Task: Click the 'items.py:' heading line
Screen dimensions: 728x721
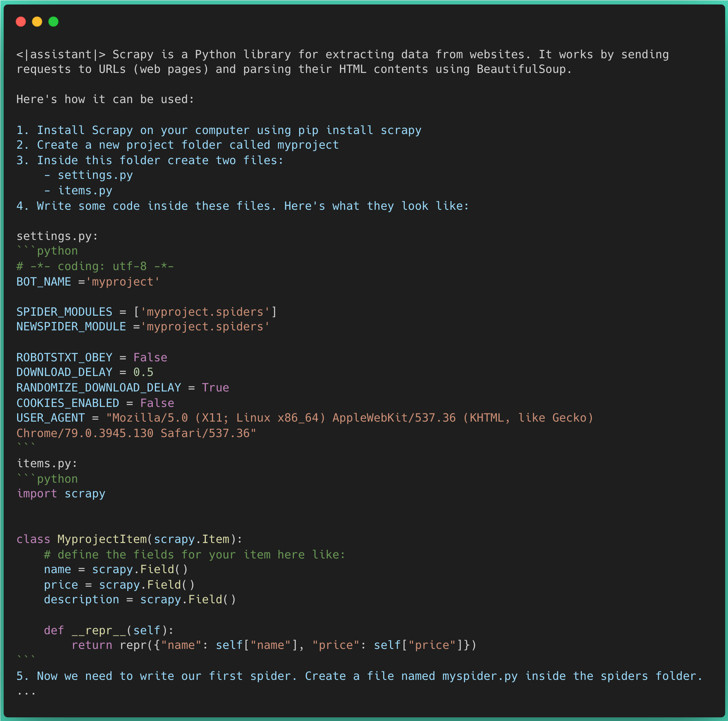Action: tap(47, 463)
